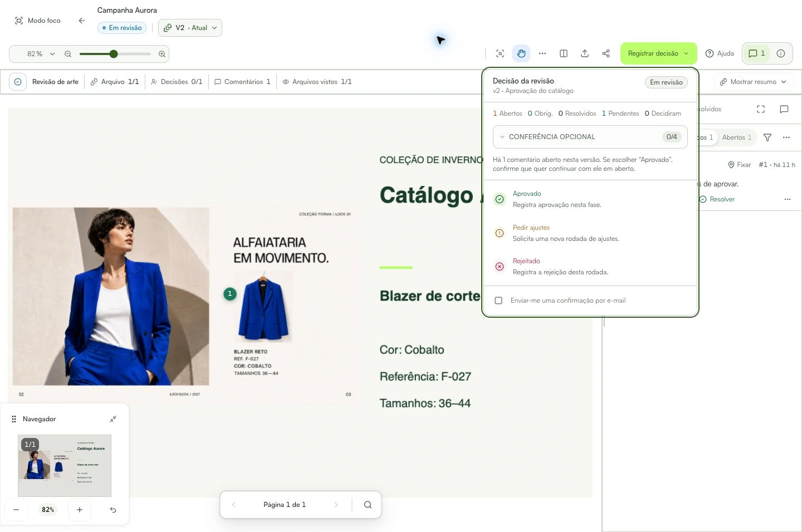
Task: Click the Registrar decisão dropdown button
Action: 658,53
